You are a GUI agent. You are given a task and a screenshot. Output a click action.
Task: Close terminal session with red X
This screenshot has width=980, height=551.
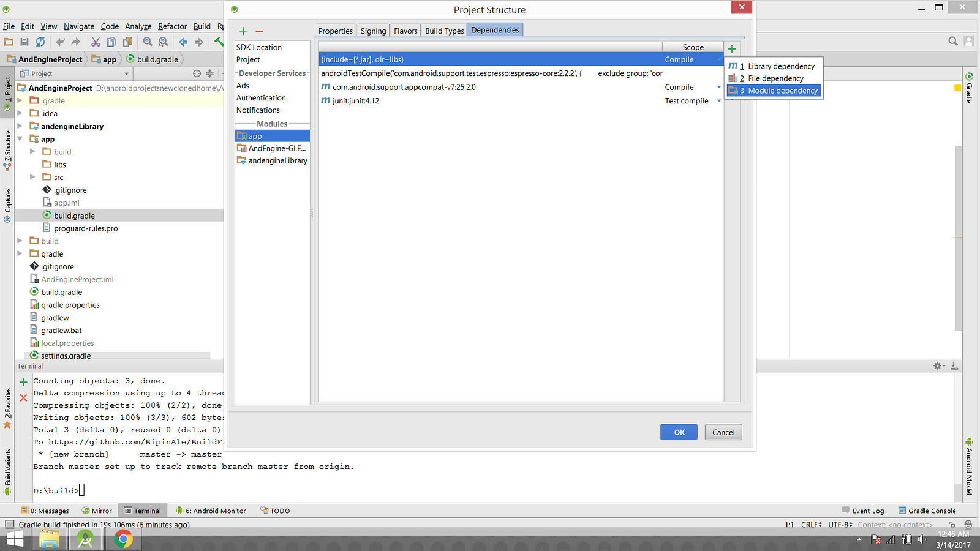click(23, 398)
